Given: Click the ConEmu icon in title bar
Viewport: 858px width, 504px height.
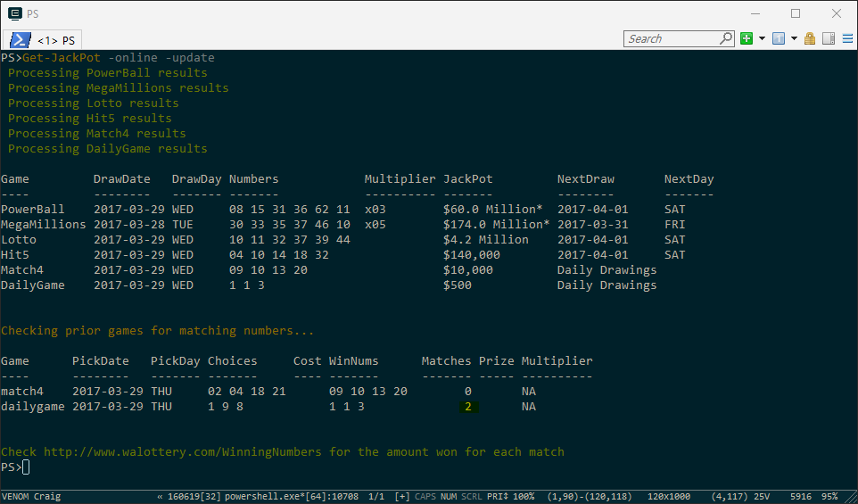Looking at the screenshot, I should [15, 13].
